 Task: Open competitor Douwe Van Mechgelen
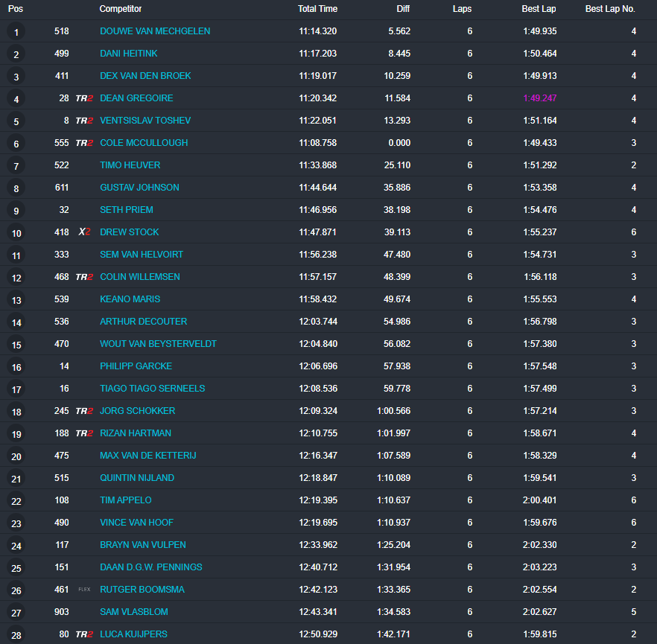click(x=155, y=31)
